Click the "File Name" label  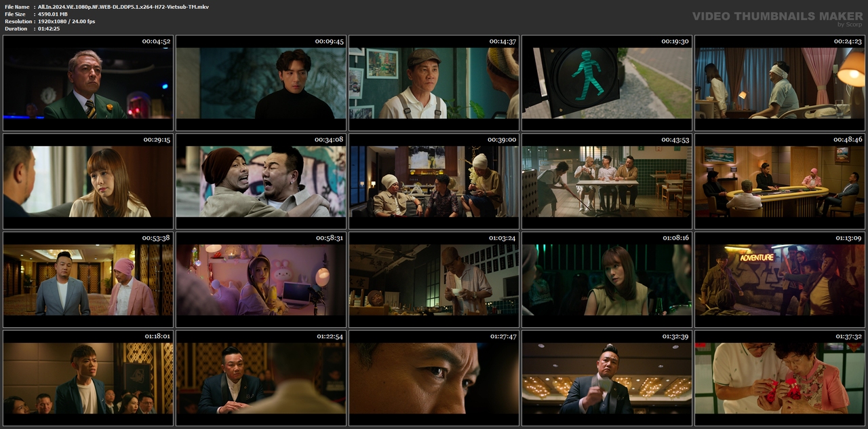[x=17, y=7]
